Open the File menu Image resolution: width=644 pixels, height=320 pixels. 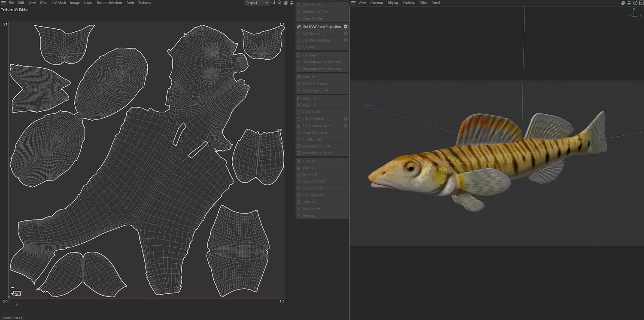click(x=11, y=3)
